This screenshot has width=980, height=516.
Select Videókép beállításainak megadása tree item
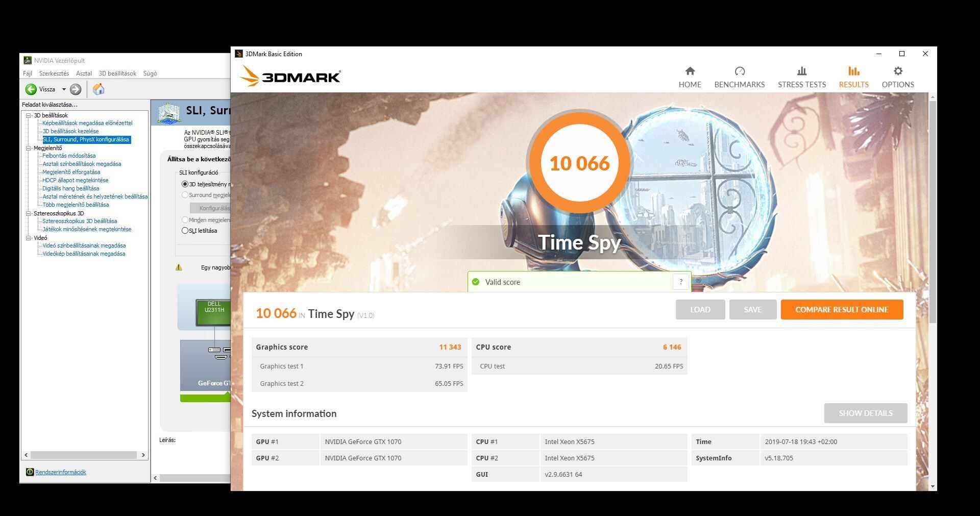pyautogui.click(x=84, y=254)
